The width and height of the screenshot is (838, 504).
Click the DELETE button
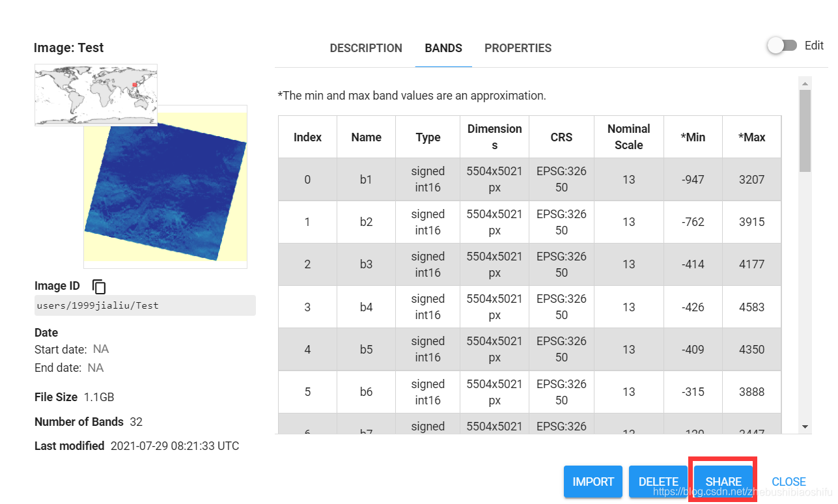658,482
